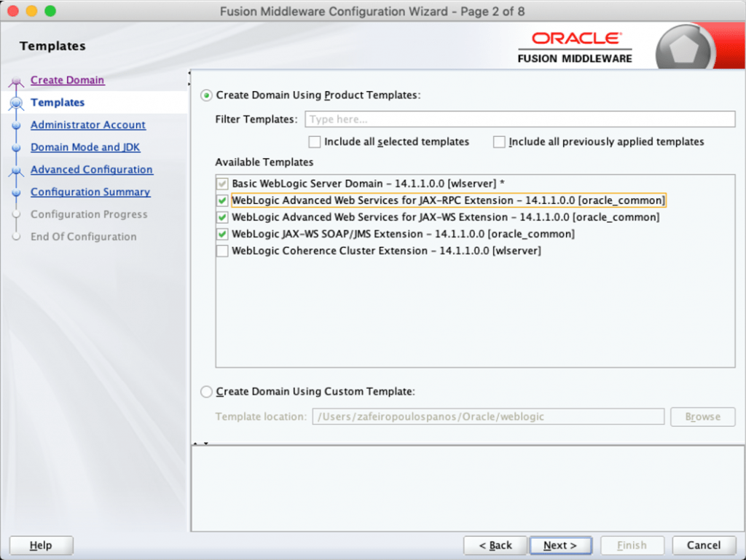Click the Configuration Progress step label
The image size is (746, 560).
click(89, 214)
